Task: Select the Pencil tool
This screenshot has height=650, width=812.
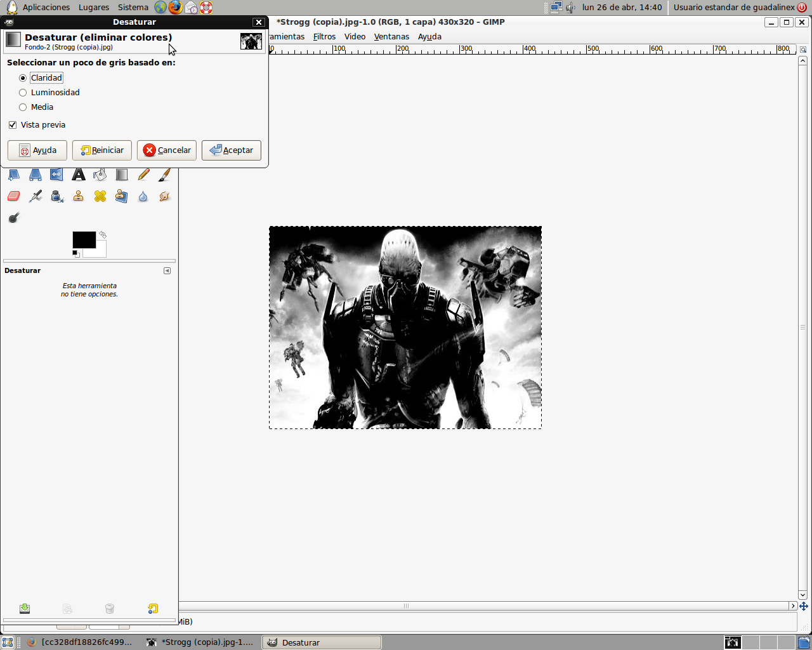Action: 143,175
